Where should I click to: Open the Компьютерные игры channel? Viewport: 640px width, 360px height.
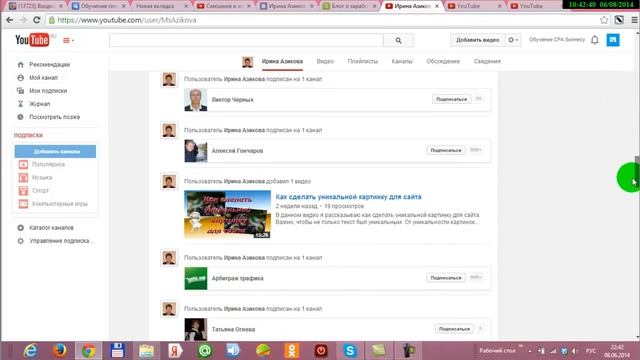tap(60, 204)
